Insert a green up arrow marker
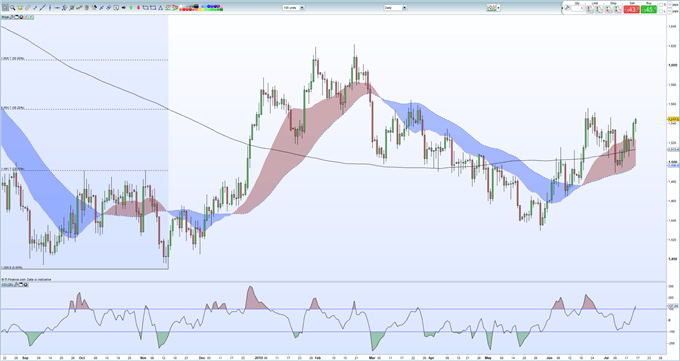This screenshot has height=361, width=680. pyautogui.click(x=131, y=7)
